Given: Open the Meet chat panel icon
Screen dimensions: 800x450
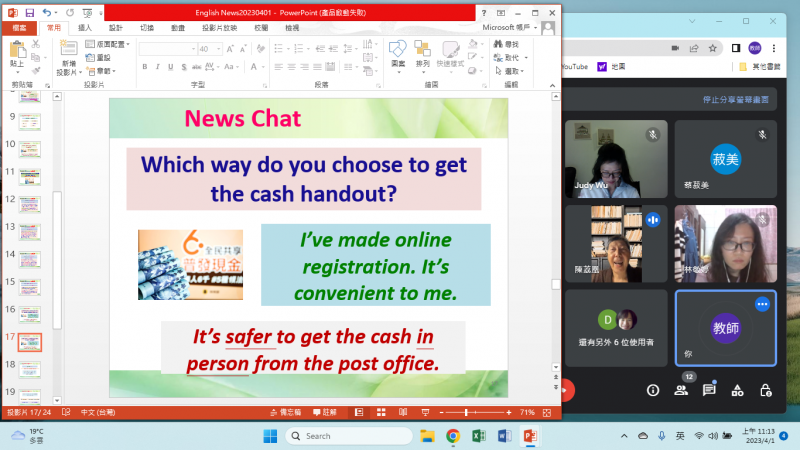Looking at the screenshot, I should [709, 390].
